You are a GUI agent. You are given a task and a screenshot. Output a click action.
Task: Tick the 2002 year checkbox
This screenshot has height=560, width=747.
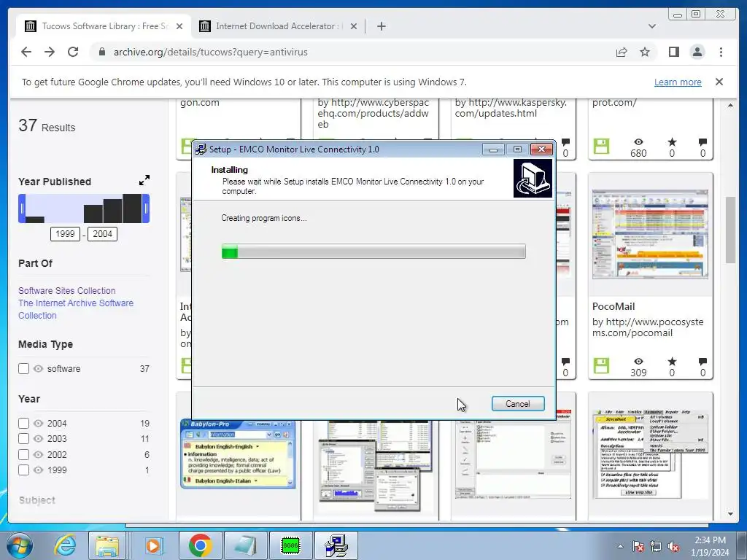pos(23,455)
